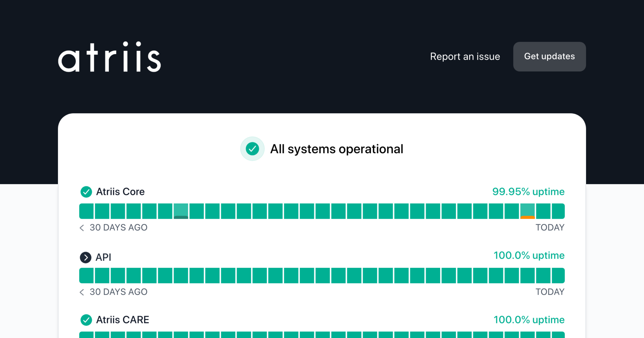Image resolution: width=644 pixels, height=338 pixels.
Task: Click the first day bar of API
Action: [x=86, y=275]
